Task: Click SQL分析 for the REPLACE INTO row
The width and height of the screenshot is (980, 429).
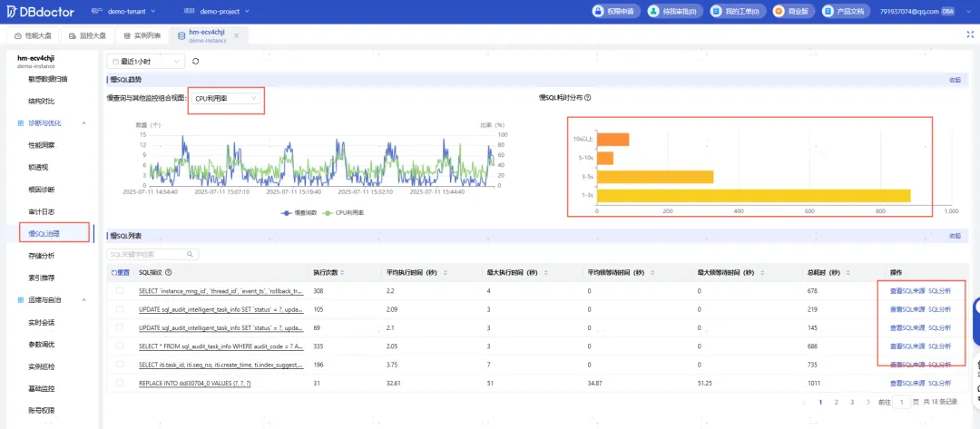Action: click(x=940, y=383)
